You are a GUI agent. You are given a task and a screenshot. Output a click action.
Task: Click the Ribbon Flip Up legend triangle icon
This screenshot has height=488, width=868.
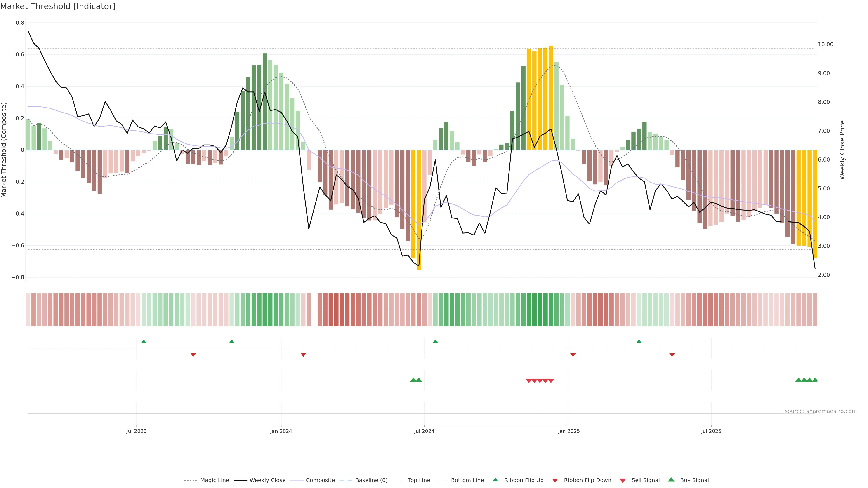click(x=495, y=480)
